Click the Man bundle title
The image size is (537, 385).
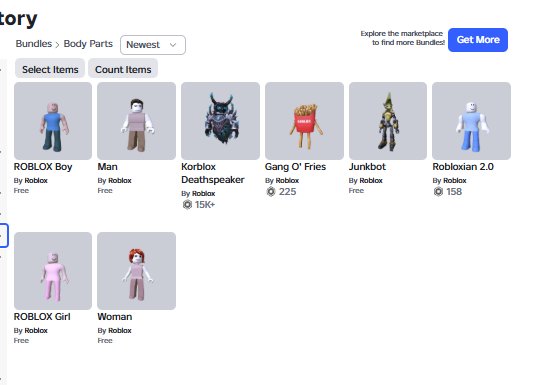click(108, 167)
